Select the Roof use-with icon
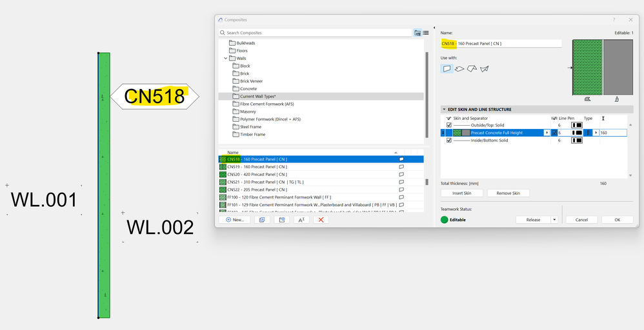 472,69
